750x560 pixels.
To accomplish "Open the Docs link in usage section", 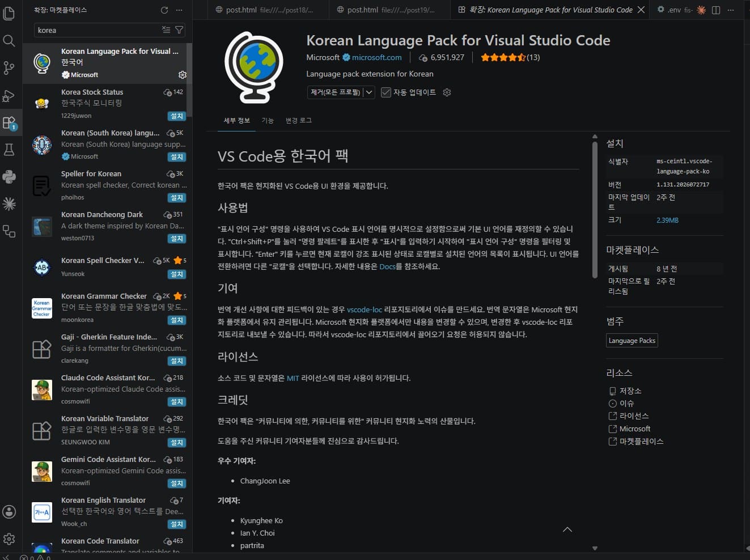I will [x=387, y=266].
